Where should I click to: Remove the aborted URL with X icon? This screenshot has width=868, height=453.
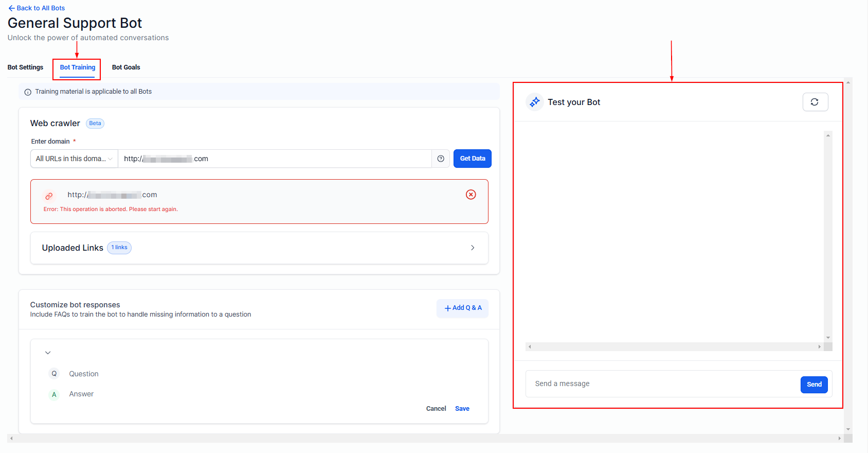(x=471, y=195)
